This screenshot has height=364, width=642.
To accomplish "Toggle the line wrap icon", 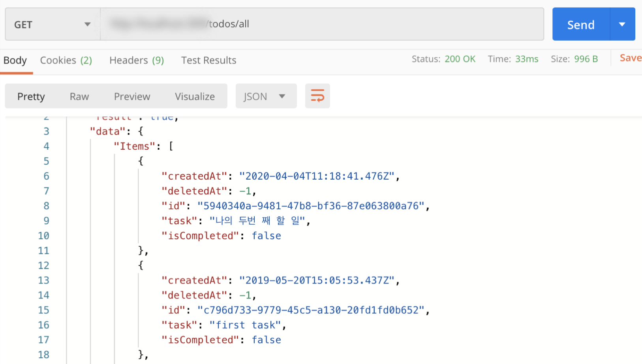I will [317, 96].
